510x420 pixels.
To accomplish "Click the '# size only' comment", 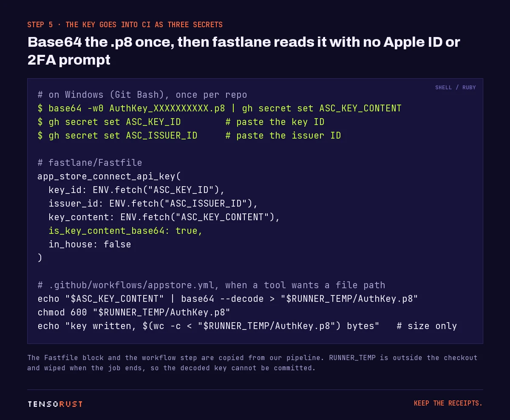I will point(427,326).
